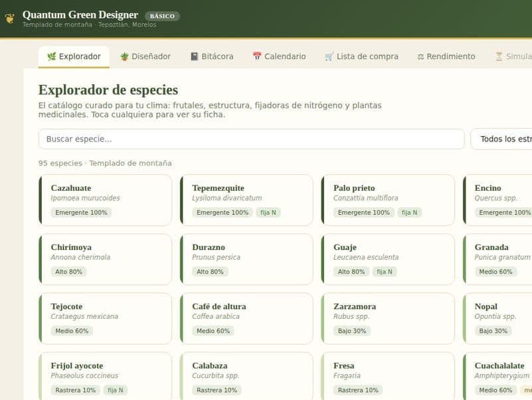Go to the Calendario tab

pyautogui.click(x=280, y=56)
